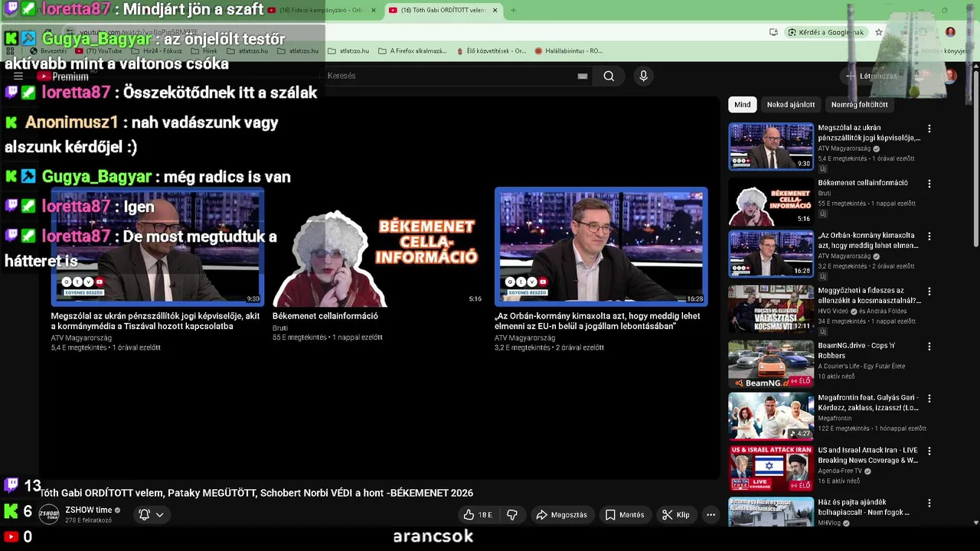This screenshot has width=980, height=551.
Task: Bookmark this page with the star icon
Action: (879, 32)
